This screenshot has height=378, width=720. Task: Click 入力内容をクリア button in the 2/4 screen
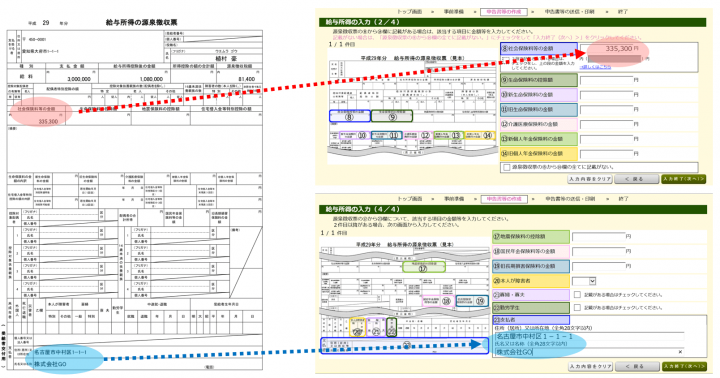(x=590, y=179)
